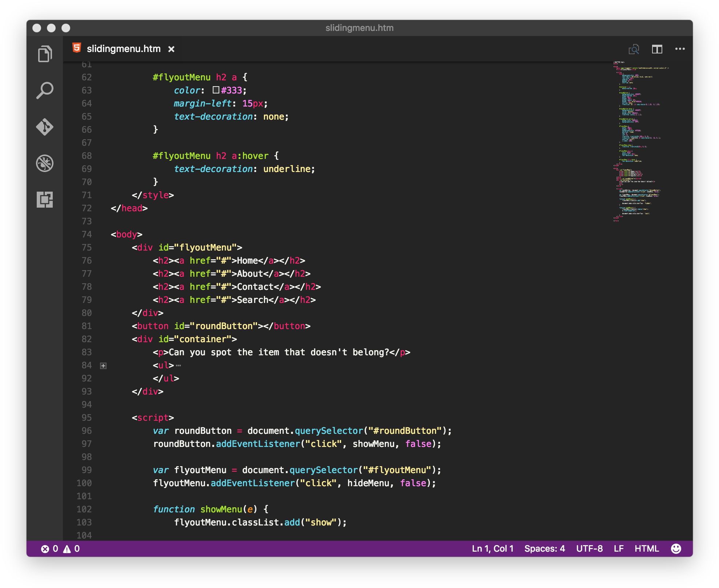This screenshot has width=719, height=588.
Task: Change indentation via Spaces: 4 indicator
Action: [544, 549]
